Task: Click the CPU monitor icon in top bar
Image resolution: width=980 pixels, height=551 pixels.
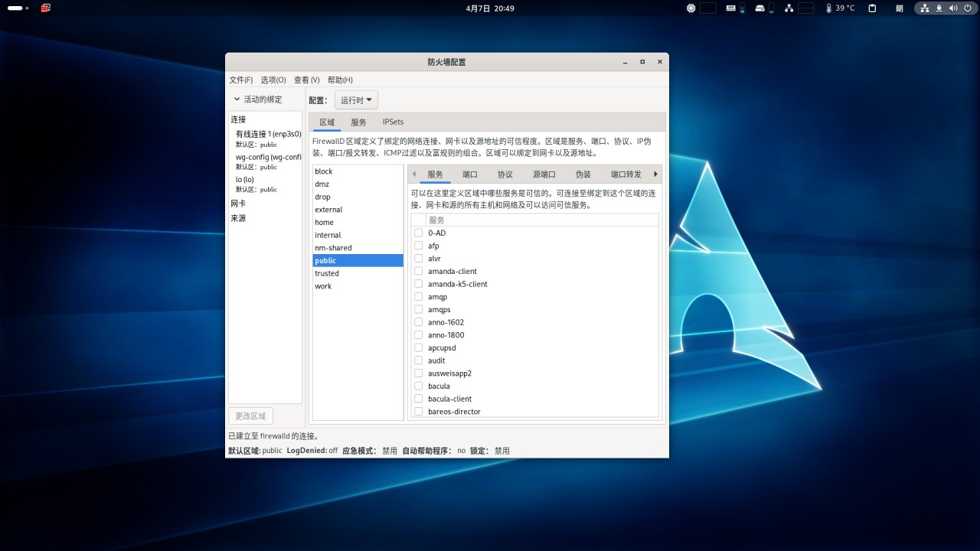Action: [691, 8]
